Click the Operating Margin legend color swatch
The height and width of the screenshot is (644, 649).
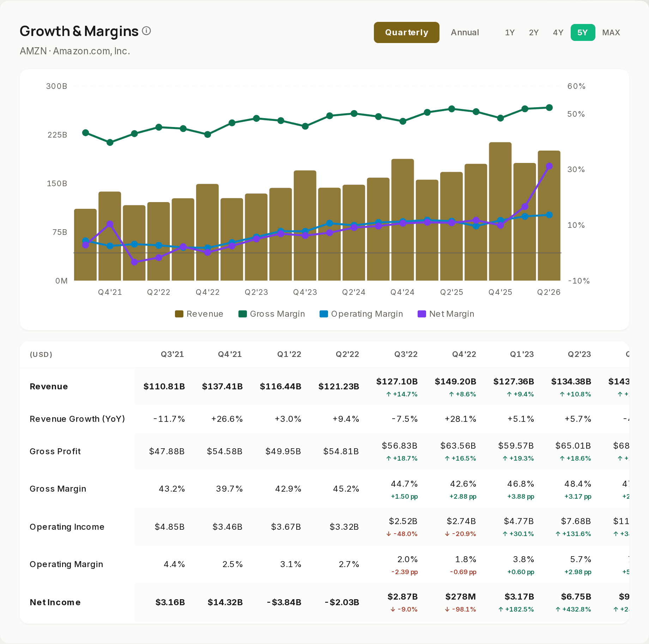[x=324, y=314]
